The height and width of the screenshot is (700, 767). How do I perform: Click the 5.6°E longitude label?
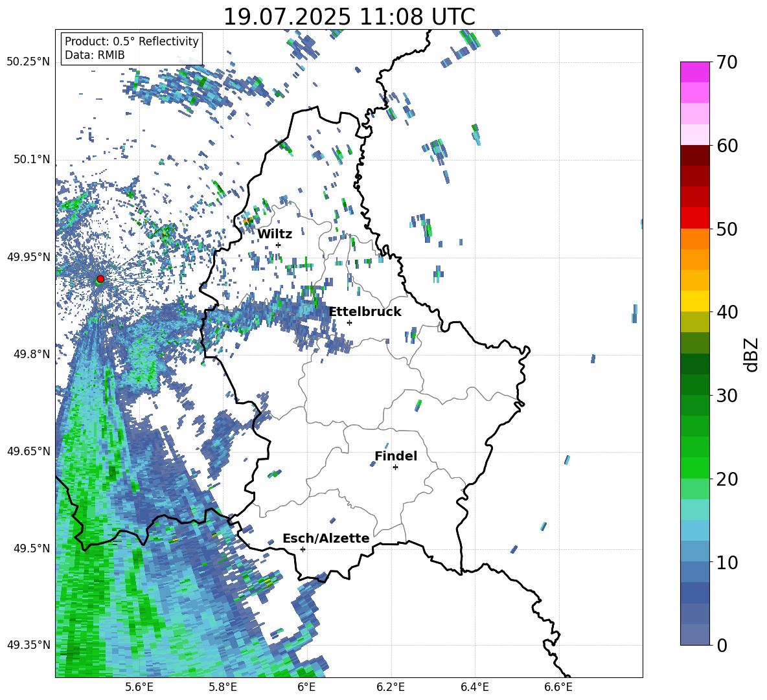(139, 688)
